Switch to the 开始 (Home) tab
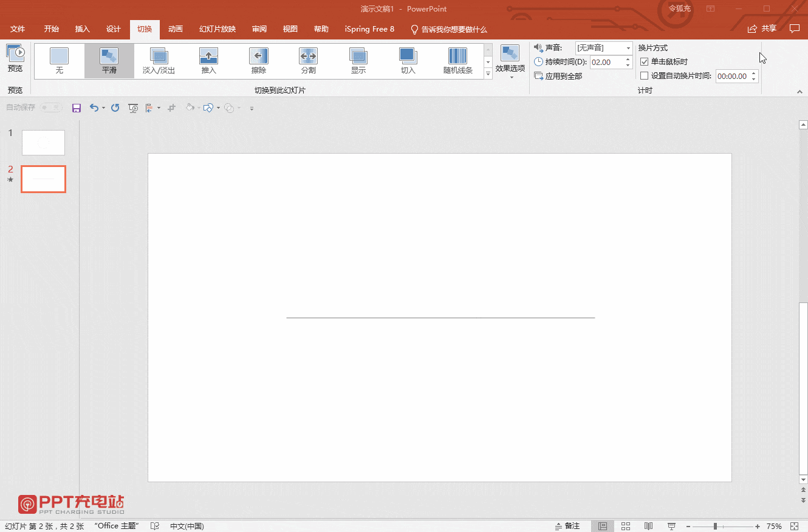This screenshot has height=532, width=808. 52,29
